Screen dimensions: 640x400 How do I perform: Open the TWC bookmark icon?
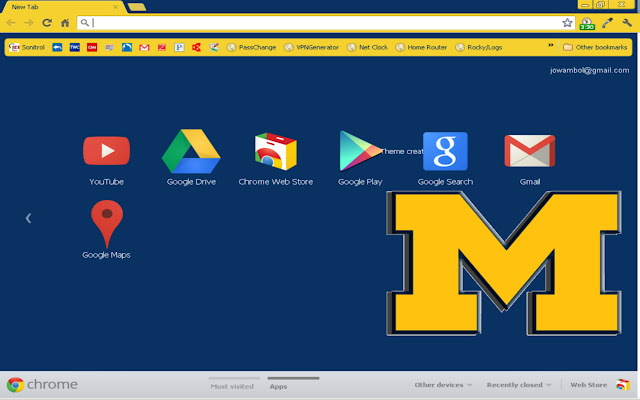pos(75,47)
